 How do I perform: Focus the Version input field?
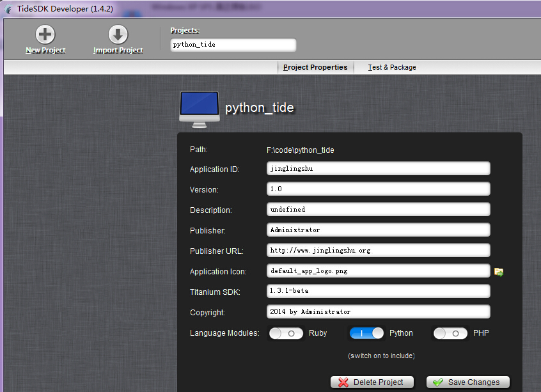[379, 189]
